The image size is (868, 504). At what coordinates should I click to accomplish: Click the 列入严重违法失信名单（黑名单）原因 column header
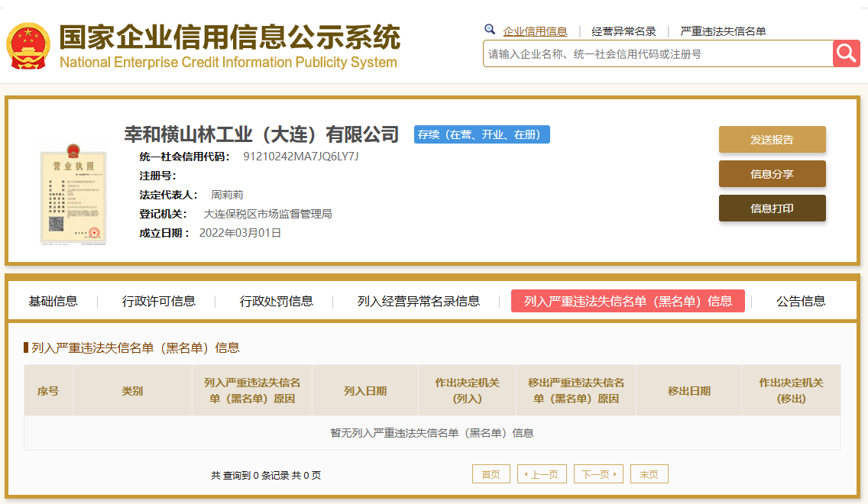pyautogui.click(x=252, y=390)
